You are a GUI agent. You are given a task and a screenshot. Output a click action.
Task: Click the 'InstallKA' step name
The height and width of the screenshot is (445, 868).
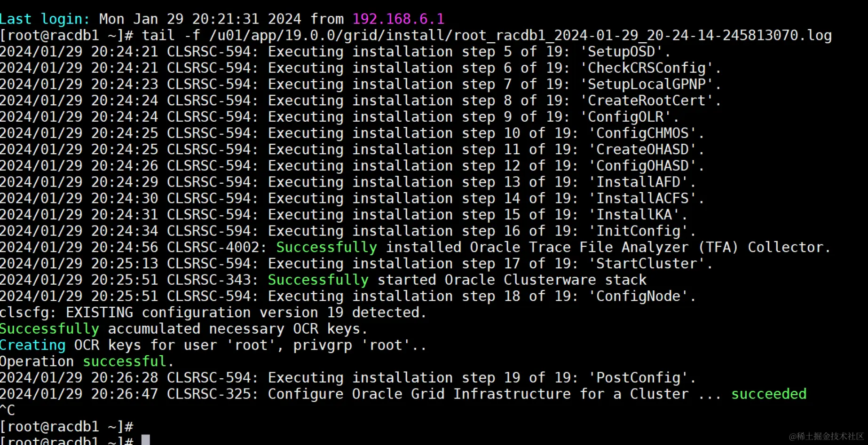634,215
